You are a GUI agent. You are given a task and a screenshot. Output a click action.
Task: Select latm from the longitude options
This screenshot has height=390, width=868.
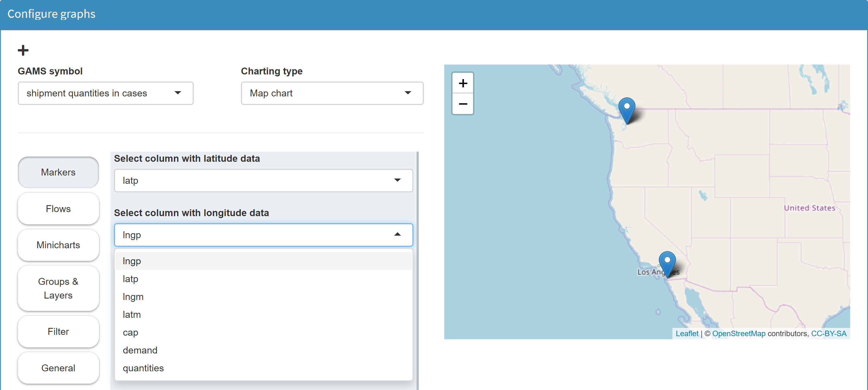pos(132,314)
